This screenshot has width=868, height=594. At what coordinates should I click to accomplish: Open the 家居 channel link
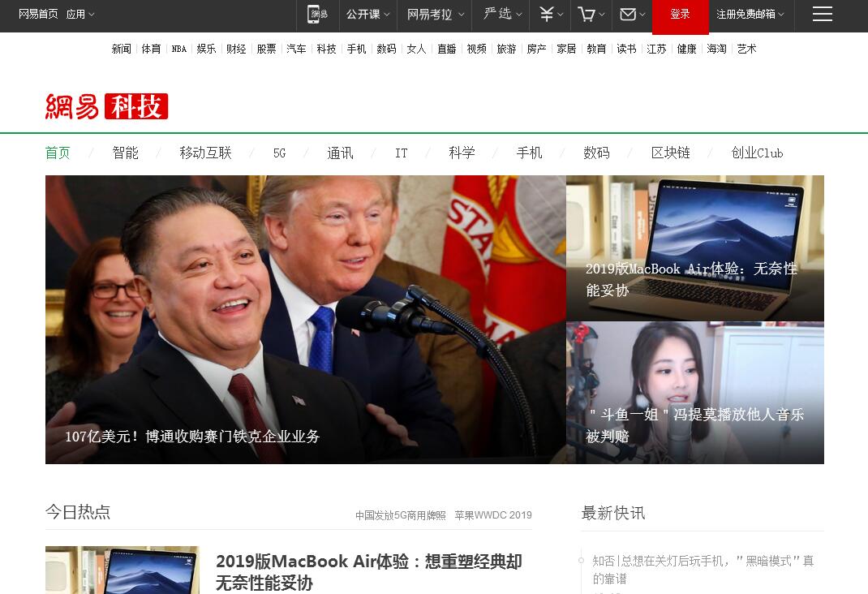pyautogui.click(x=566, y=49)
